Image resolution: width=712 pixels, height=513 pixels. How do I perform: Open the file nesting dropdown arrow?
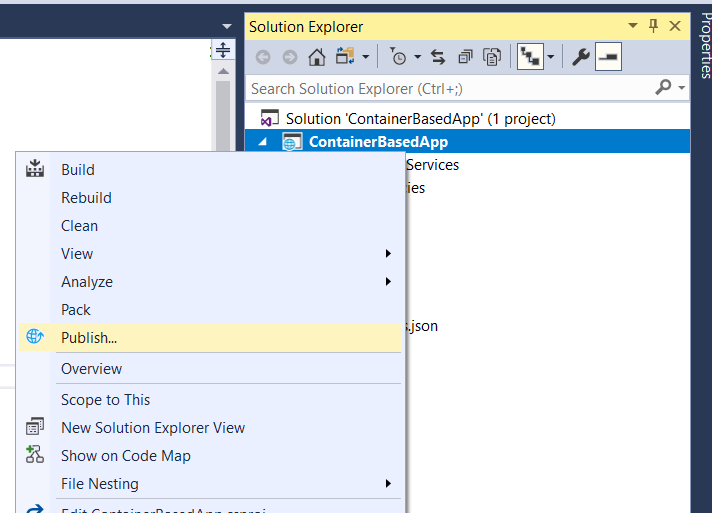point(550,57)
